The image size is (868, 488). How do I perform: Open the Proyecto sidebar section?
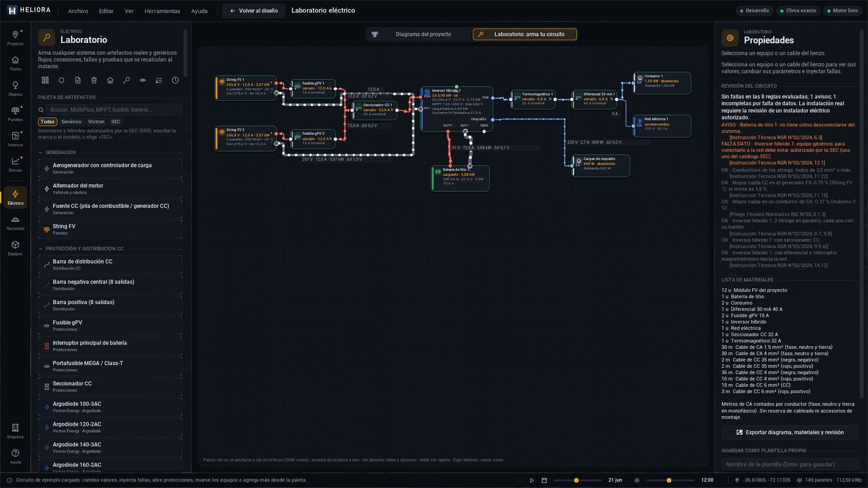(x=15, y=38)
